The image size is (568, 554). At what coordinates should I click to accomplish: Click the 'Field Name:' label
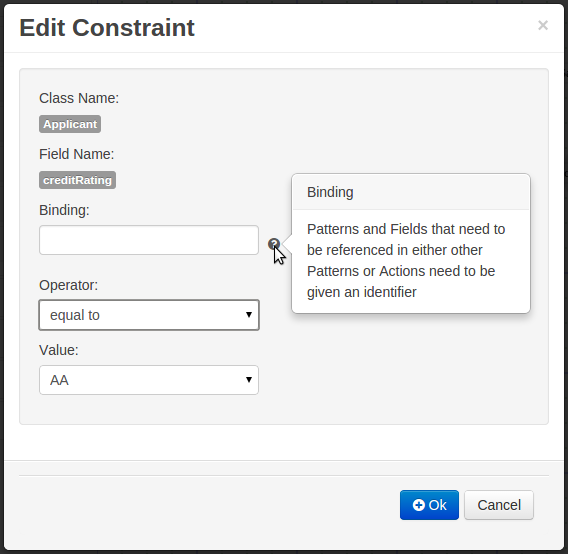(x=76, y=154)
